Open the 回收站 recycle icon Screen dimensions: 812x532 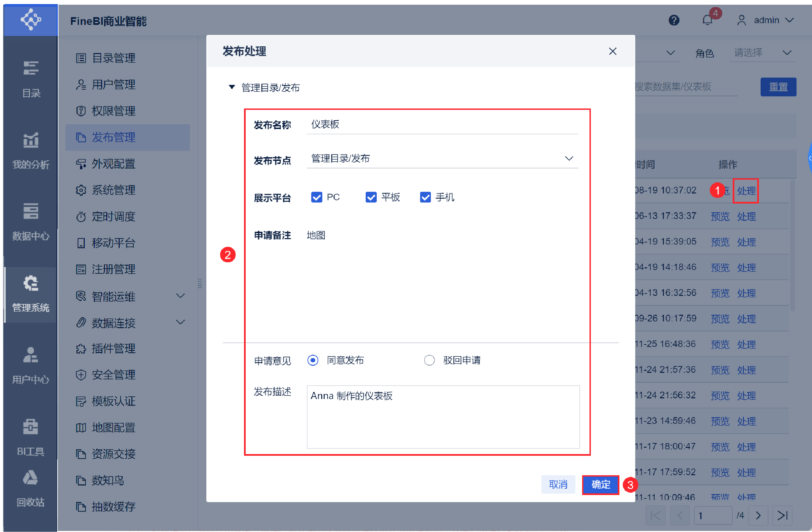[x=31, y=478]
